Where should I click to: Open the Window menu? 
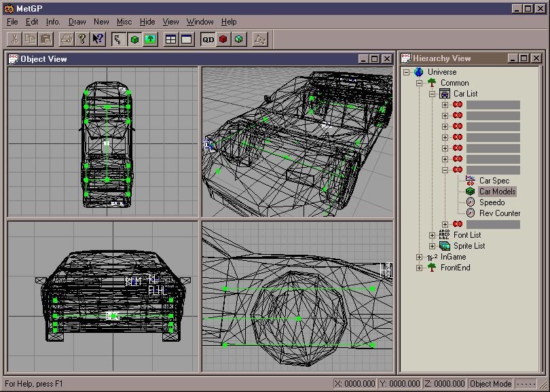[x=200, y=22]
